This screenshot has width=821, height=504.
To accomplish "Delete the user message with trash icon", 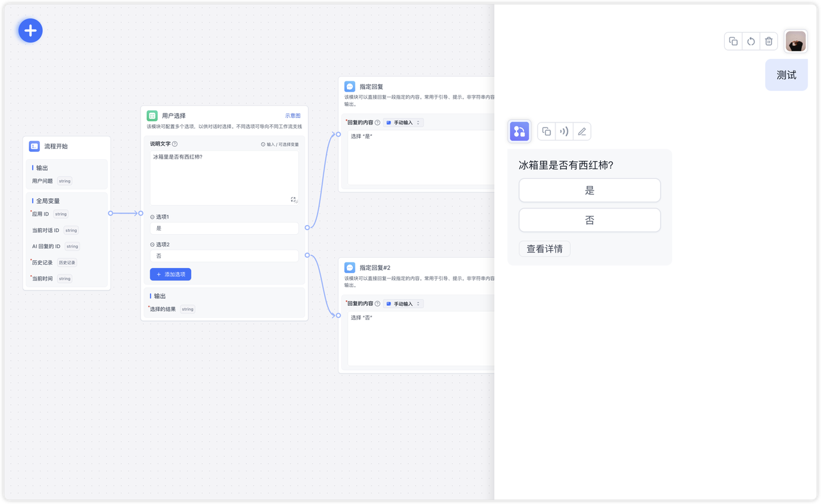I will pos(768,42).
